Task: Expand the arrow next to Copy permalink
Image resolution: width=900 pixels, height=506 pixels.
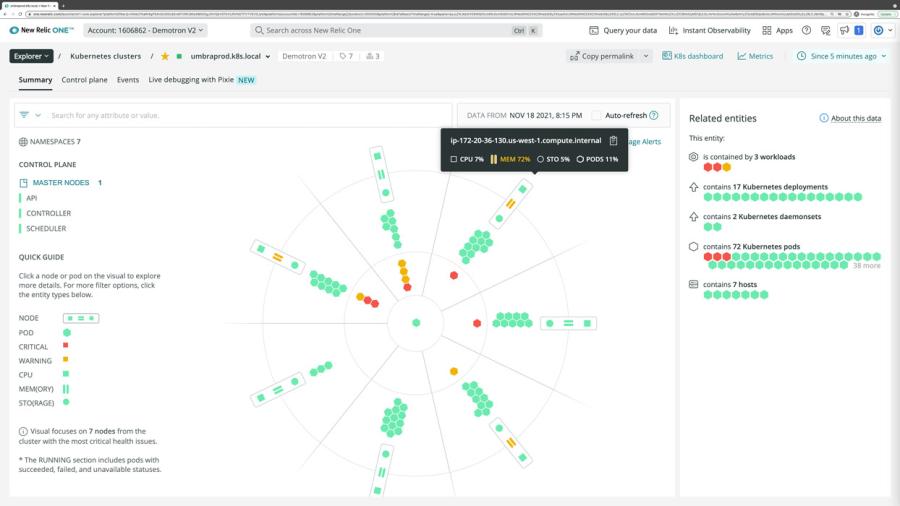Action: tap(646, 56)
